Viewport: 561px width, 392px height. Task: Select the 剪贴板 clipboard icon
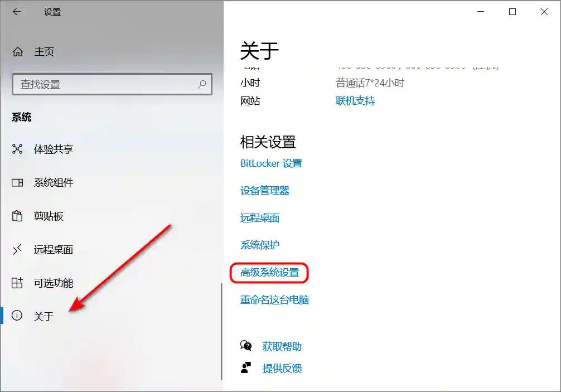click(17, 216)
